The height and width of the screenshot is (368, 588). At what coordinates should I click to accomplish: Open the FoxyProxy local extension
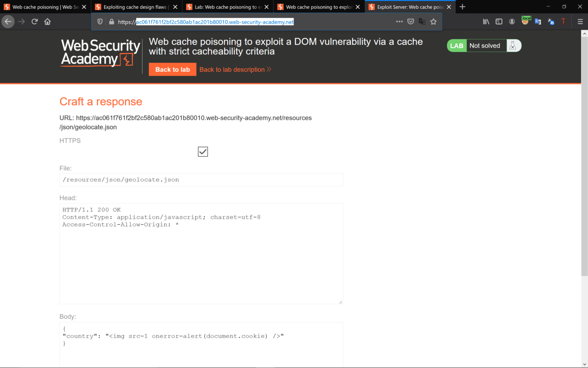coord(525,21)
